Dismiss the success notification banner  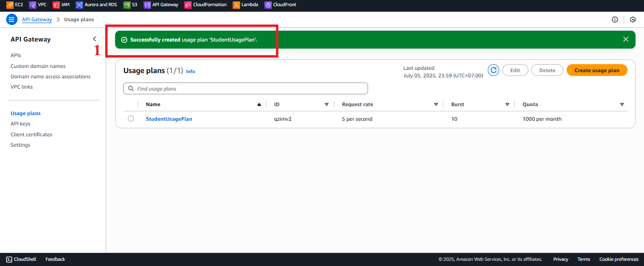[626, 40]
